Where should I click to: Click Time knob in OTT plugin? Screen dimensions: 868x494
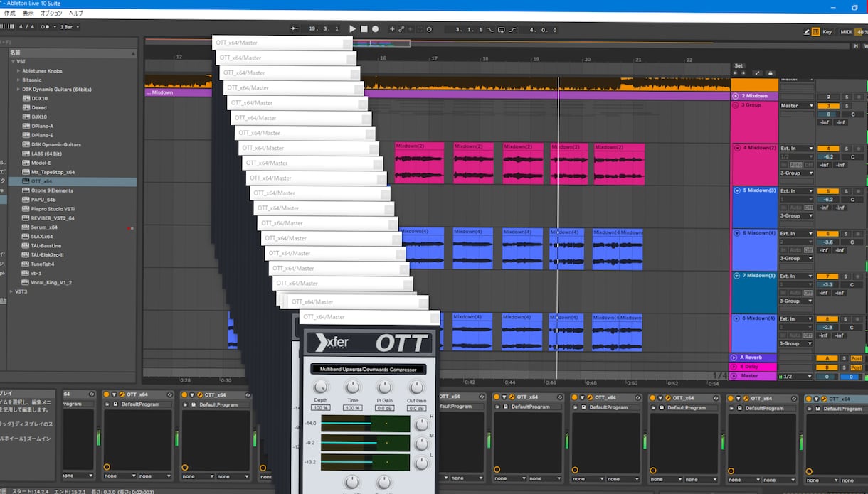tap(353, 387)
